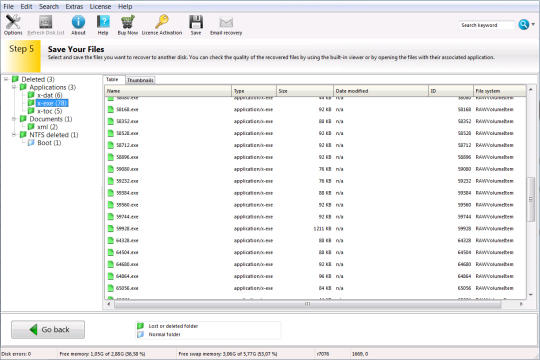
Task: Open the File menu
Action: coord(9,7)
